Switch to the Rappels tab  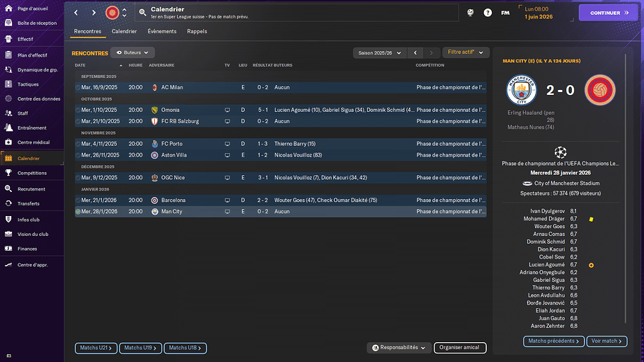(x=197, y=31)
